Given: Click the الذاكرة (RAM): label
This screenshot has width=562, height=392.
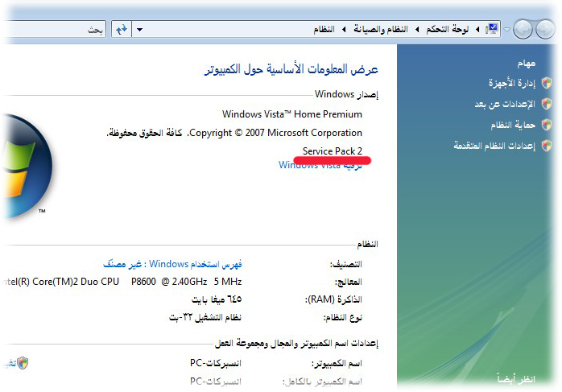Looking at the screenshot, I should click(333, 299).
